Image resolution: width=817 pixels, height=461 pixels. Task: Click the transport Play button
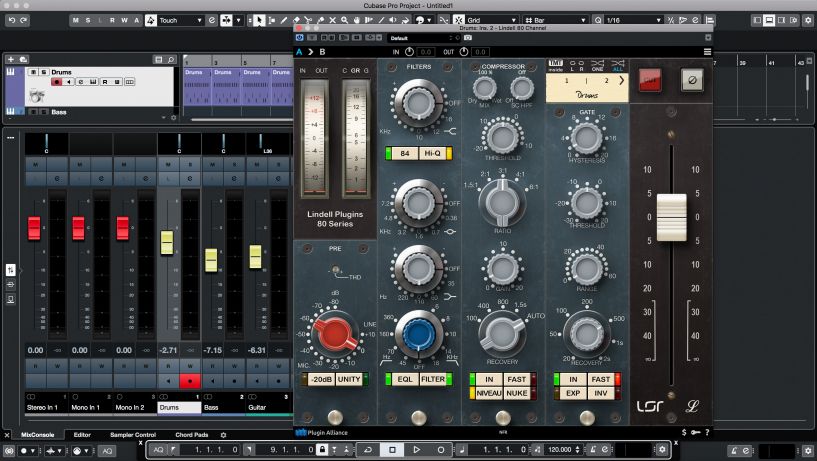[416, 449]
